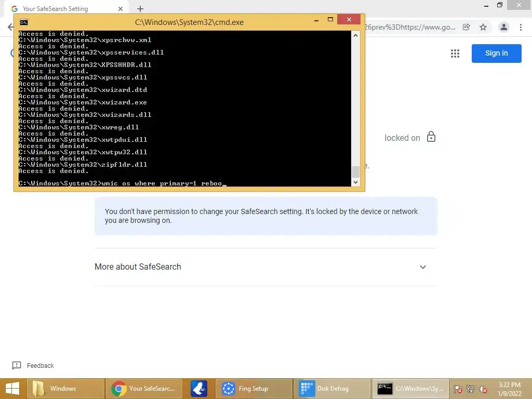Open Disk Defrag taskbar item
Image resolution: width=532 pixels, height=399 pixels.
[332, 389]
